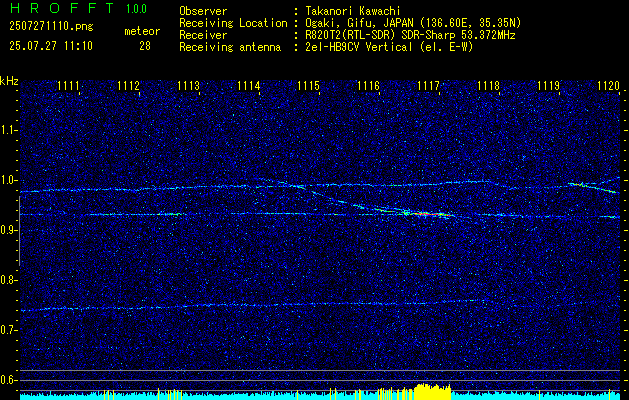This screenshot has width=629, height=400.
Task: Click the 1113 time axis marker
Action: pyautogui.click(x=189, y=85)
